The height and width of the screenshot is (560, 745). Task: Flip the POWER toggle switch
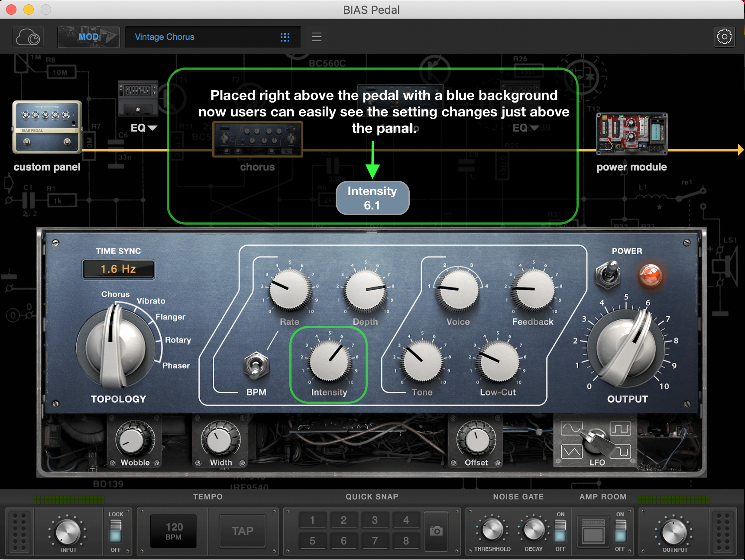point(609,274)
